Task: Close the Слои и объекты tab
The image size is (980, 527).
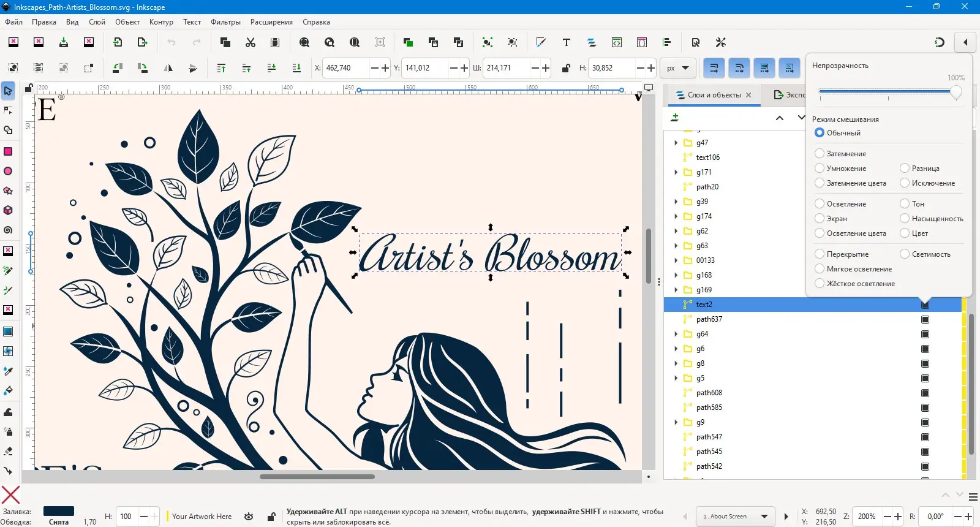Action: (x=748, y=95)
